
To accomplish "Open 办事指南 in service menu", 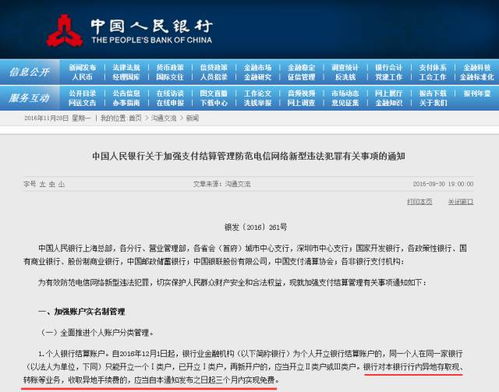I will point(126,103).
